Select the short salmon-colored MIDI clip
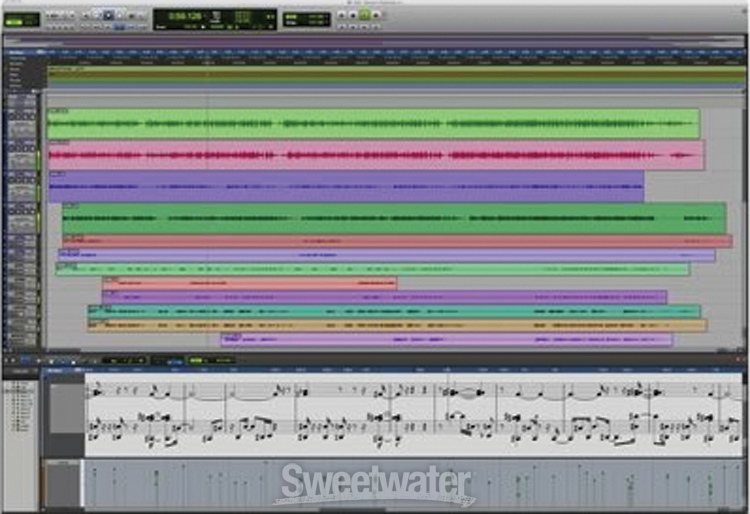Viewport: 750px width, 514px height. pos(250,283)
